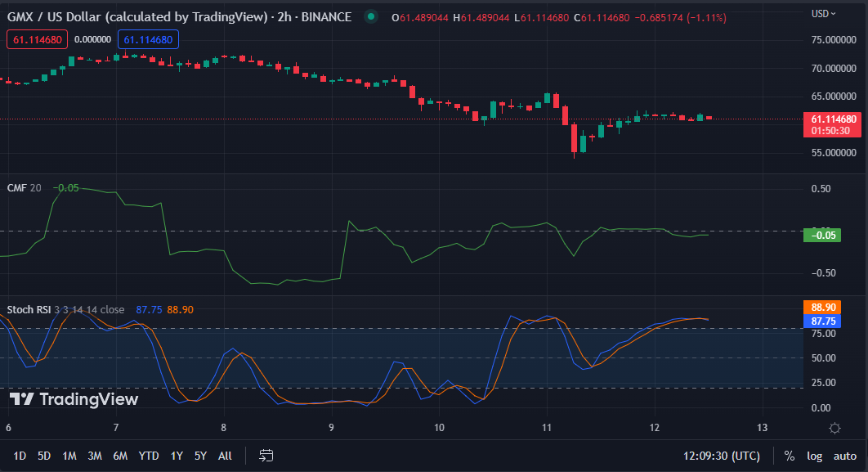Click the 75.000000 price axis label
Image resolution: width=868 pixels, height=472 pixels.
coord(834,40)
